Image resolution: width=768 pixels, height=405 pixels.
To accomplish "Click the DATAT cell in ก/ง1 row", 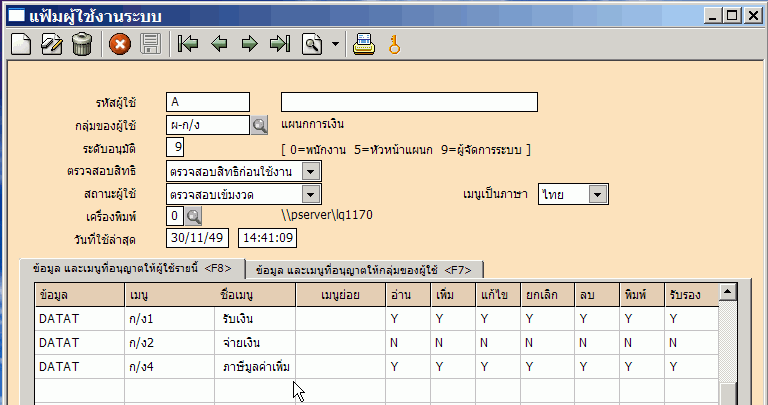I will coord(80,319).
